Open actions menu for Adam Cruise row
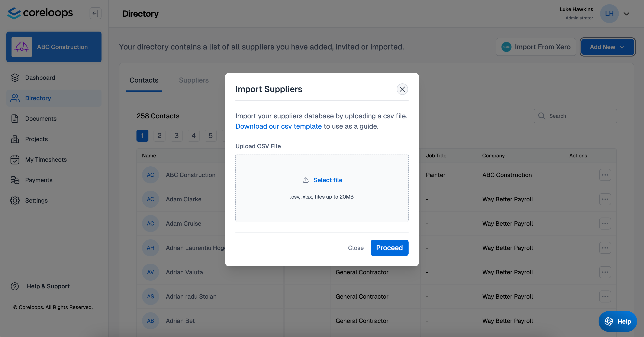Image resolution: width=644 pixels, height=337 pixels. 605,224
